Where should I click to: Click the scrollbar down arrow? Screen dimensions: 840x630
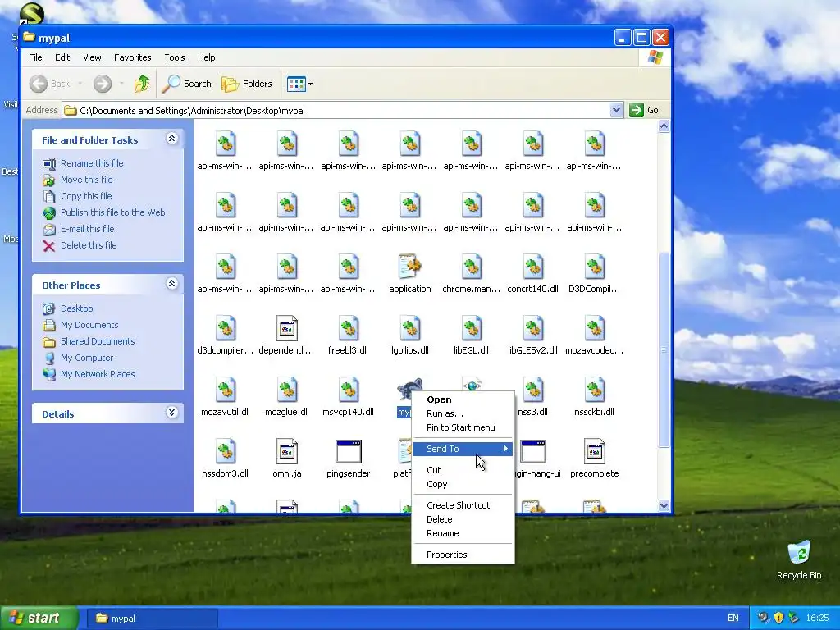pos(664,505)
